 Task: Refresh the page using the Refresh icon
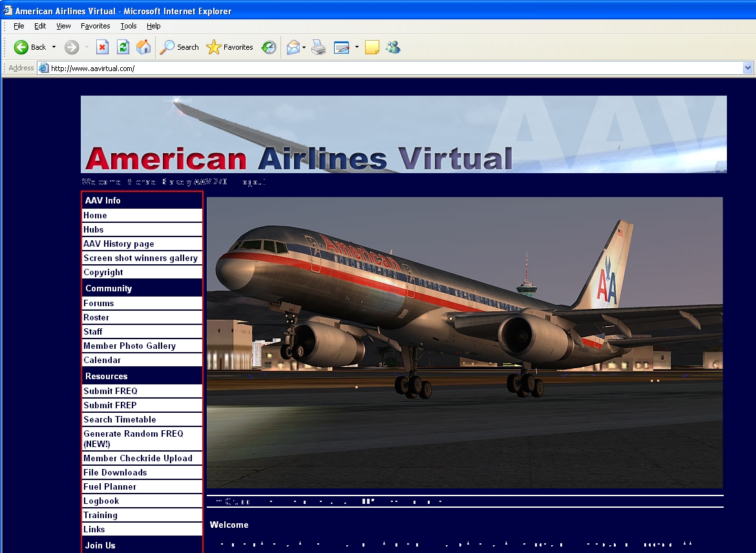pos(123,47)
